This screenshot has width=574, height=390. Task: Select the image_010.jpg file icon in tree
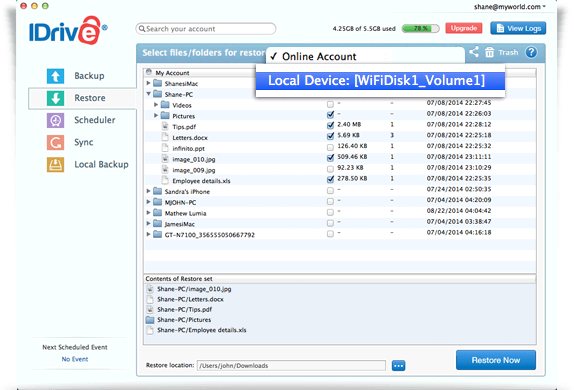[165, 159]
